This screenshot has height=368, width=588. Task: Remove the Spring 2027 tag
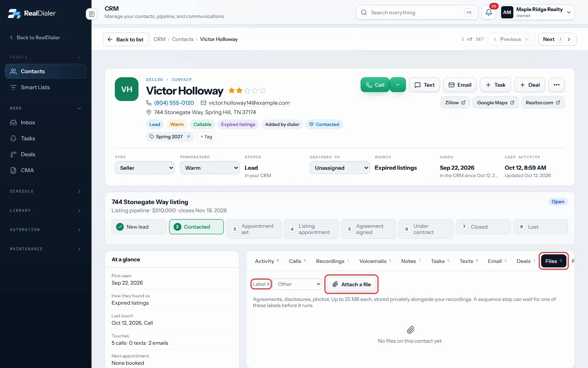(x=189, y=137)
